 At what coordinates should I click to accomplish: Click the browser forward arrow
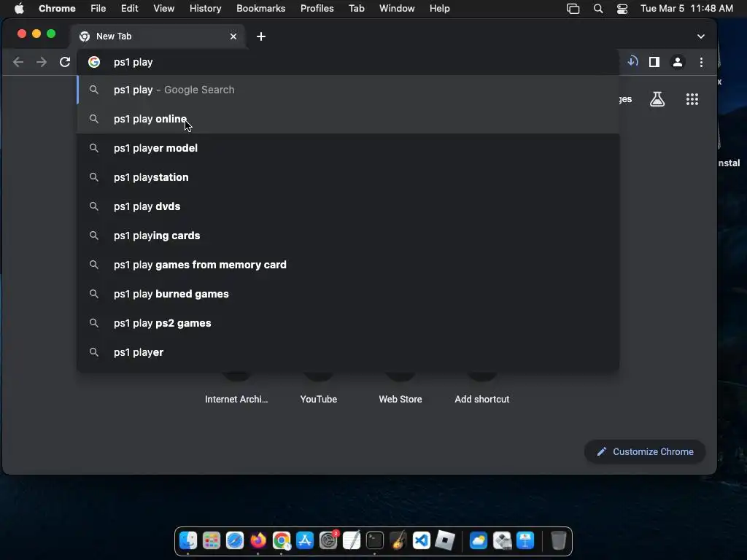point(42,62)
